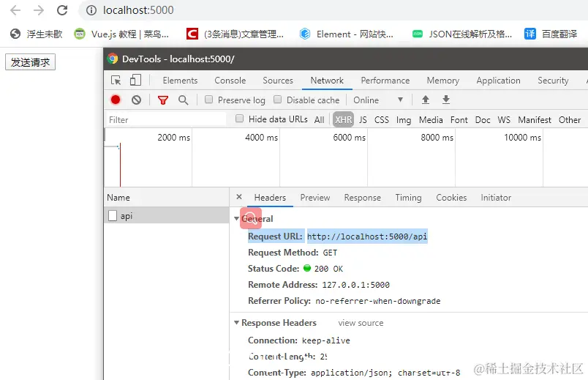Click the Remote Address value 127.0.0.1:5000

click(356, 285)
